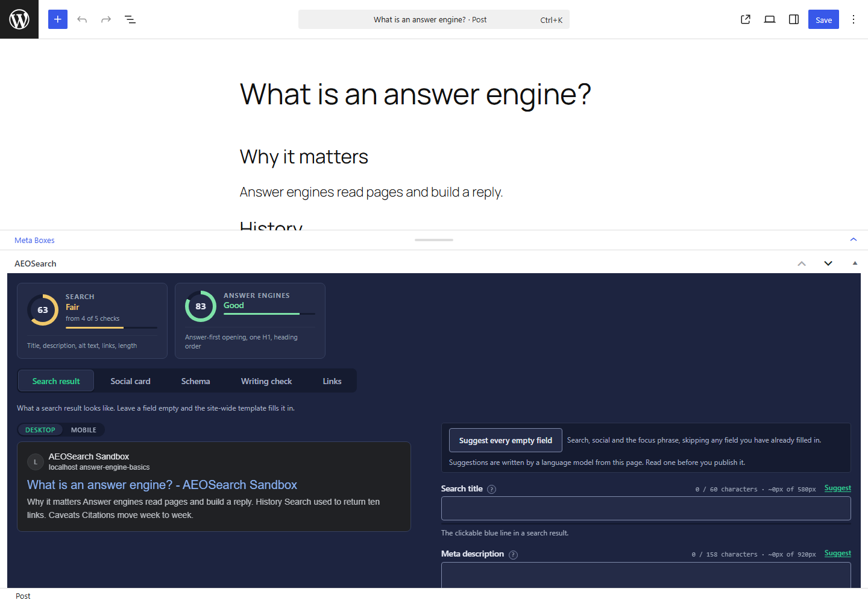868x603 pixels.
Task: Open the document overview list
Action: click(130, 19)
